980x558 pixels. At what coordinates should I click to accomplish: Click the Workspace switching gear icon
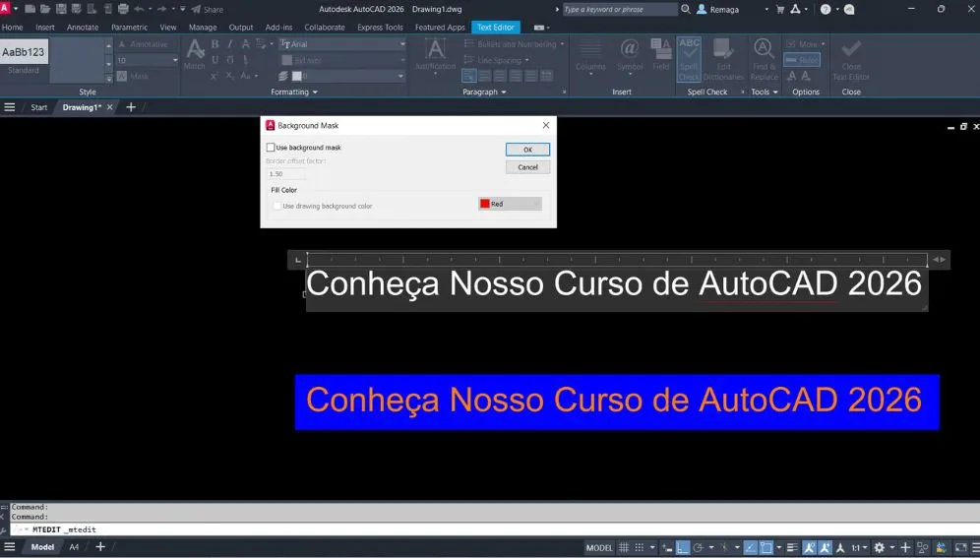coord(880,548)
